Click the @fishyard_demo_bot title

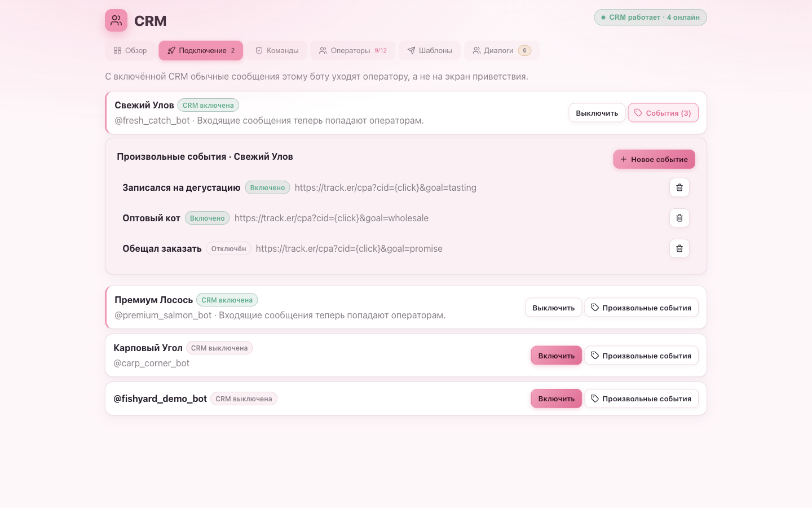pyautogui.click(x=160, y=398)
